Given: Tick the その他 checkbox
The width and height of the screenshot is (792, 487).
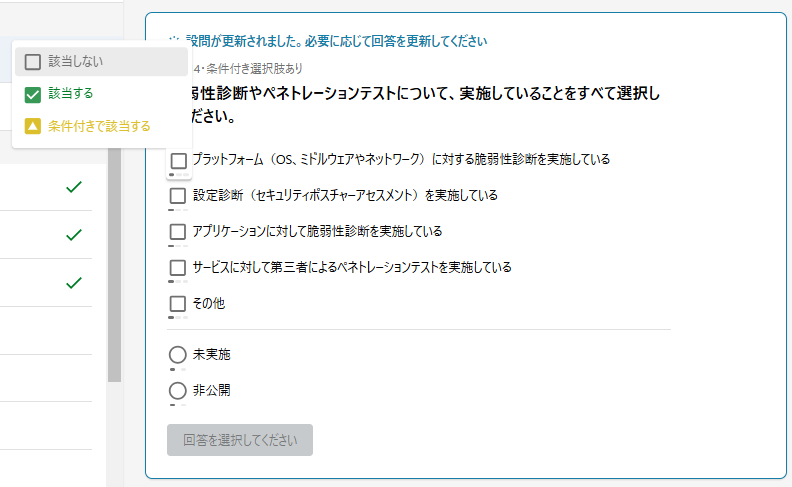Looking at the screenshot, I should [178, 304].
